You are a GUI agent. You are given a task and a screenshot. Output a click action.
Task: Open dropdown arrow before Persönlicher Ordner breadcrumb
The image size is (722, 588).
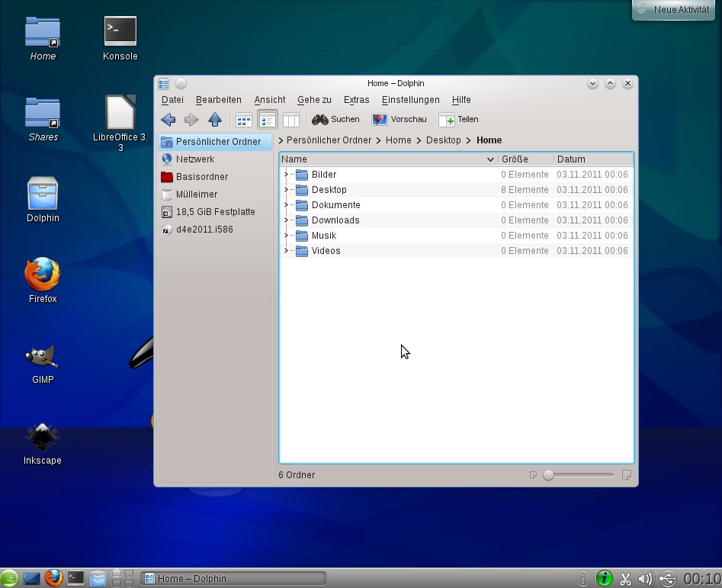[281, 140]
